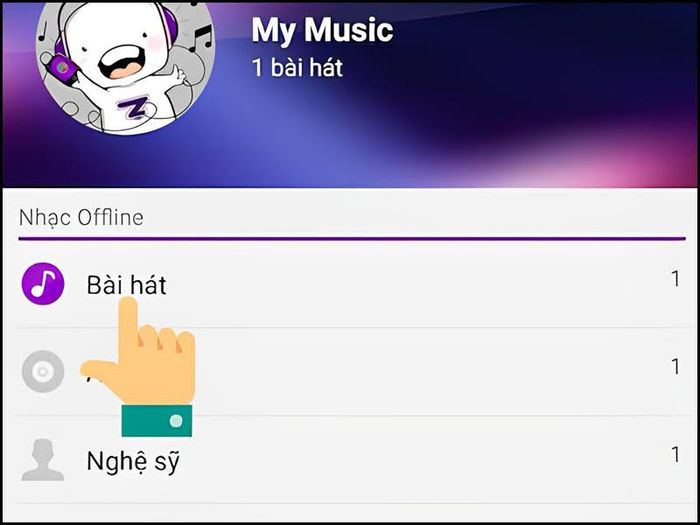
Task: Open the My Music profile avatar
Action: [x=125, y=66]
